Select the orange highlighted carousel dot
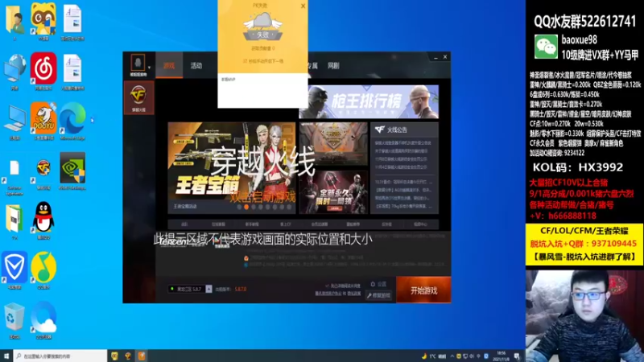This screenshot has width=644, height=362. [x=246, y=208]
